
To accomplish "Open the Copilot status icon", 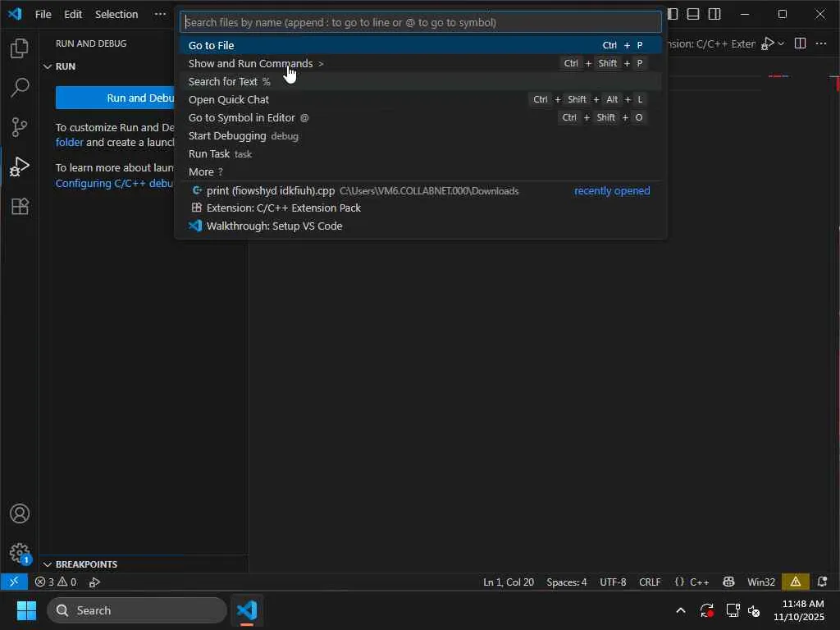I will pos(728,582).
